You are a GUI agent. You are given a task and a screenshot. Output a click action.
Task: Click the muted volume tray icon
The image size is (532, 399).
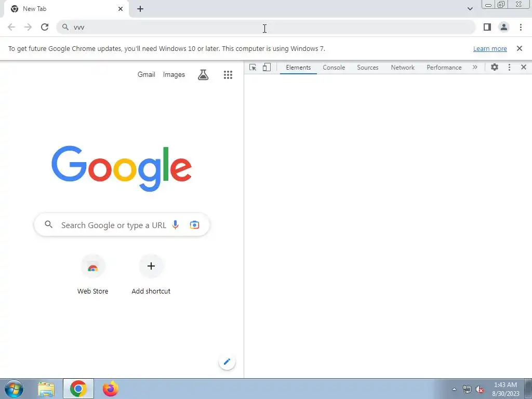(x=480, y=390)
